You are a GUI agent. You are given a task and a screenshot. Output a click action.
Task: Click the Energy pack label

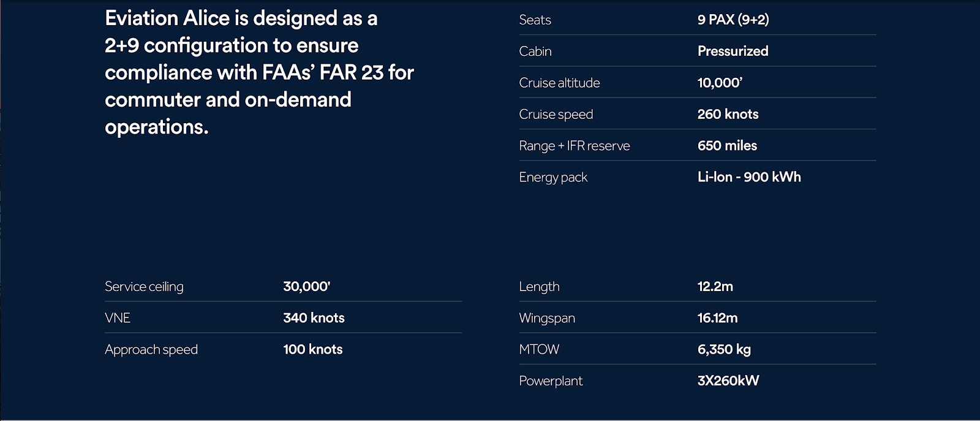[552, 177]
